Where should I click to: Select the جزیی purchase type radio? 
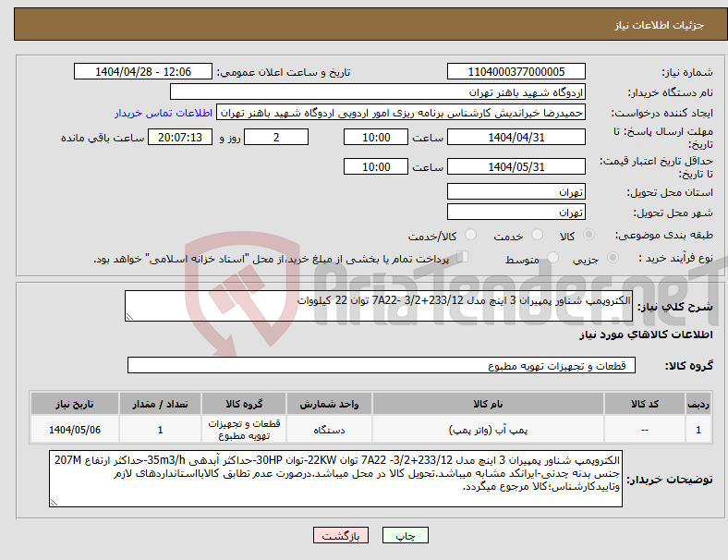click(x=613, y=257)
